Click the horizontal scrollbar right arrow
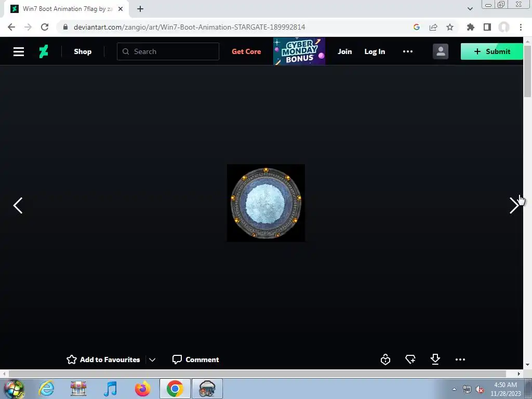532x399 pixels. point(519,374)
